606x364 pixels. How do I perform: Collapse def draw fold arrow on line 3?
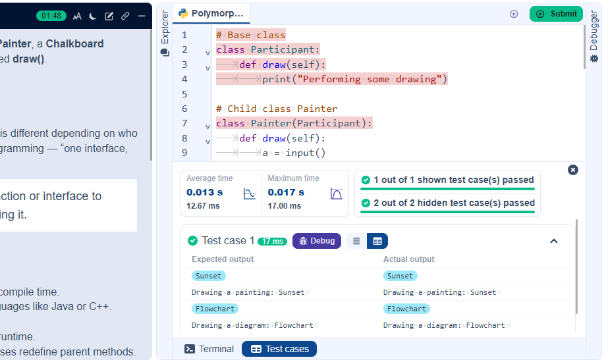(x=207, y=68)
